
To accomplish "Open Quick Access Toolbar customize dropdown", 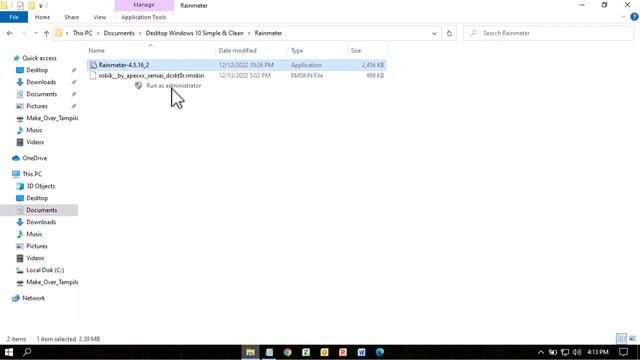I will pyautogui.click(x=40, y=6).
